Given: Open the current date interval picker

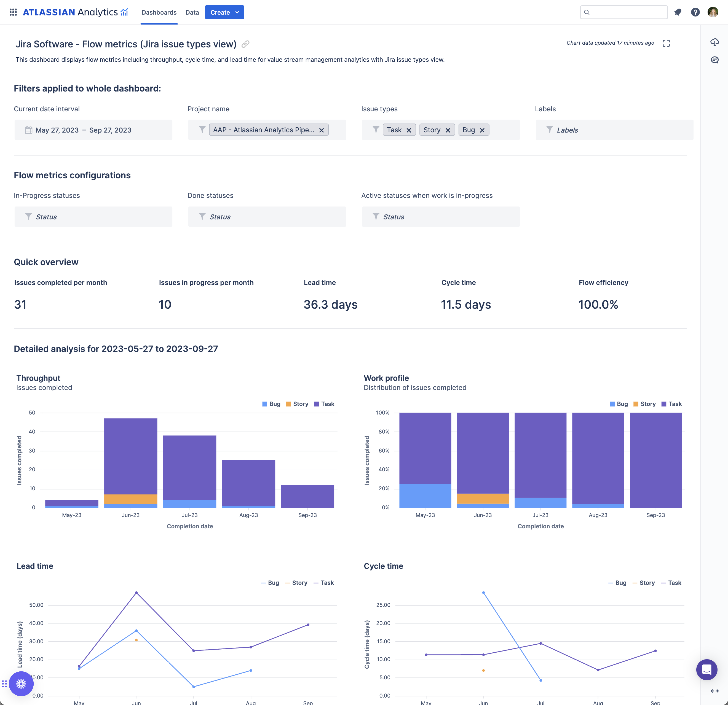Looking at the screenshot, I should 93,130.
